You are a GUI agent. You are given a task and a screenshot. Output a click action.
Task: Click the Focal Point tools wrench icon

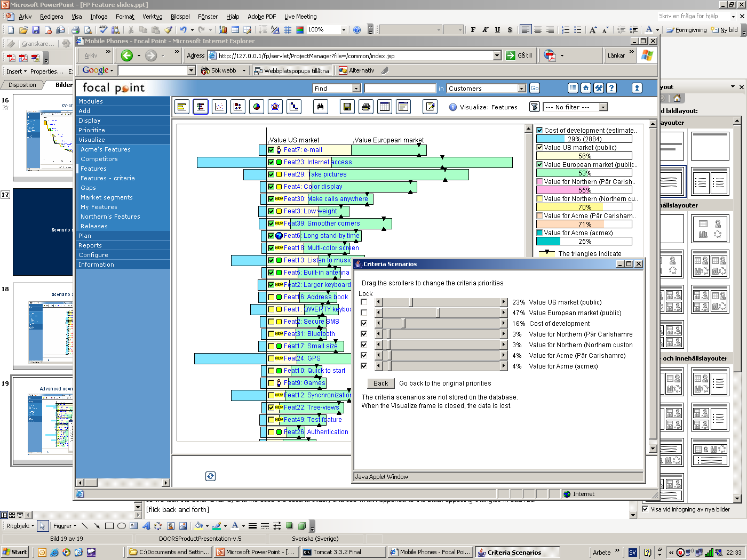(x=599, y=88)
